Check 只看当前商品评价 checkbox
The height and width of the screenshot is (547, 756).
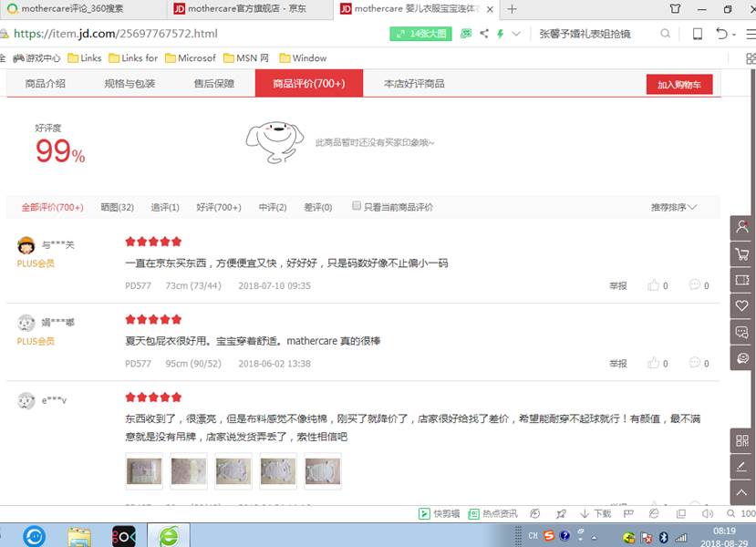tap(357, 206)
